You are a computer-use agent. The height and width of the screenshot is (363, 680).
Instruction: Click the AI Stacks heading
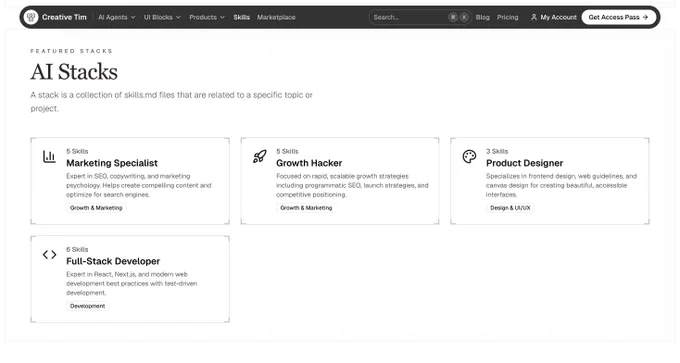point(74,72)
